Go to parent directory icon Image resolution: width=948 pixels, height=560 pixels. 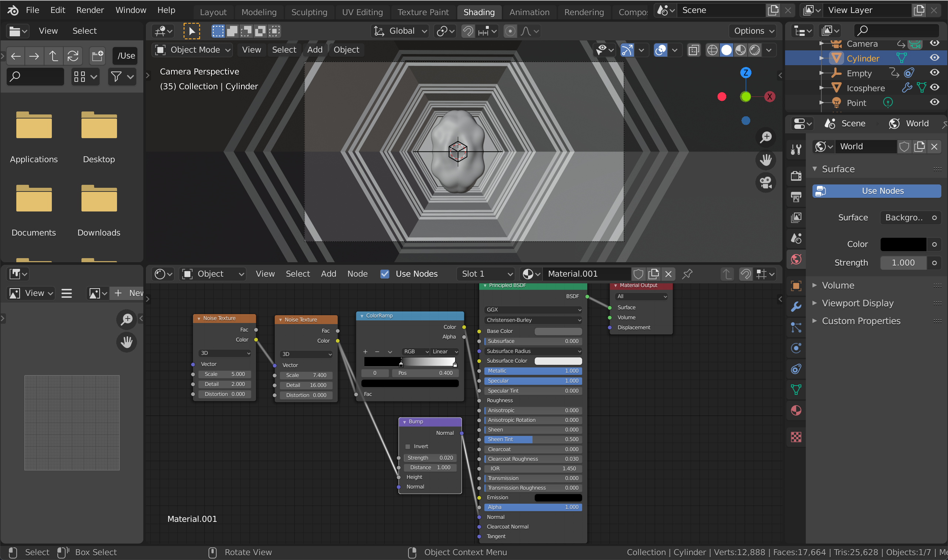[x=53, y=56]
